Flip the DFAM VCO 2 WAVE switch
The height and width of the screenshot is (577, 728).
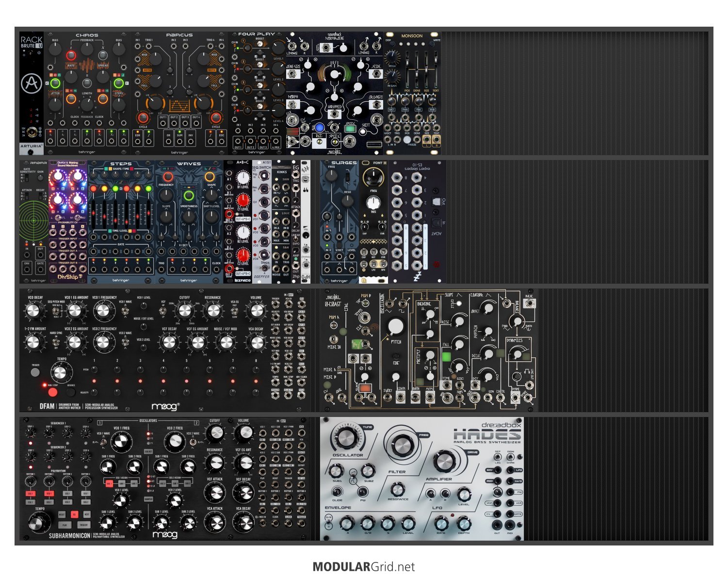pos(125,343)
